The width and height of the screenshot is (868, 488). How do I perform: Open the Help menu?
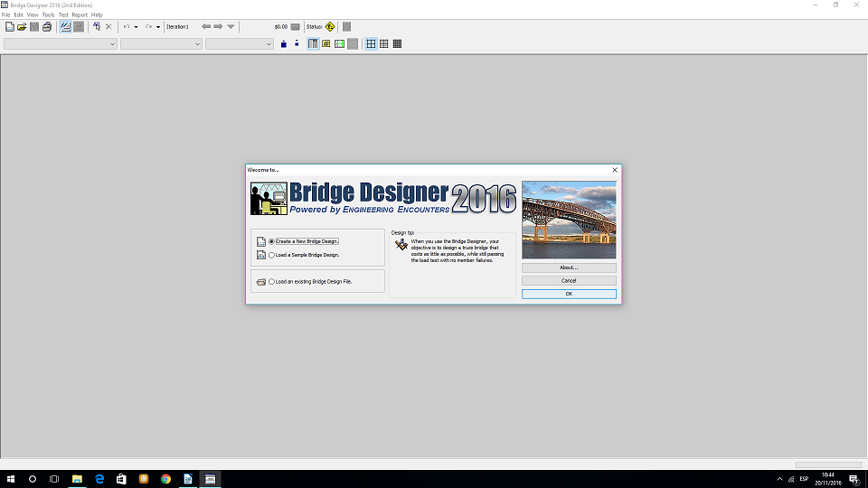click(97, 15)
